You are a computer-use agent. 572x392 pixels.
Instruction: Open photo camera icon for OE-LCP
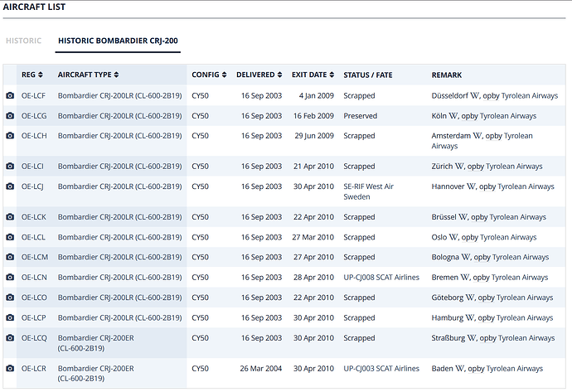[10, 317]
